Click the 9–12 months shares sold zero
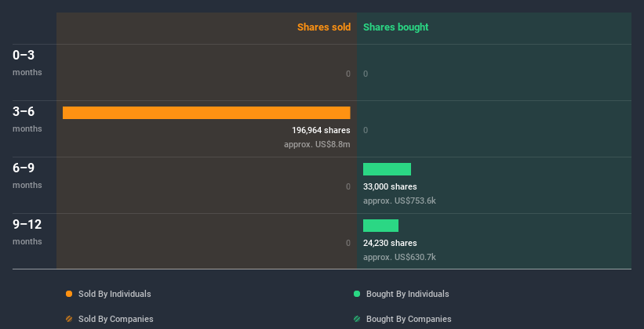The width and height of the screenshot is (644, 329). pos(348,244)
